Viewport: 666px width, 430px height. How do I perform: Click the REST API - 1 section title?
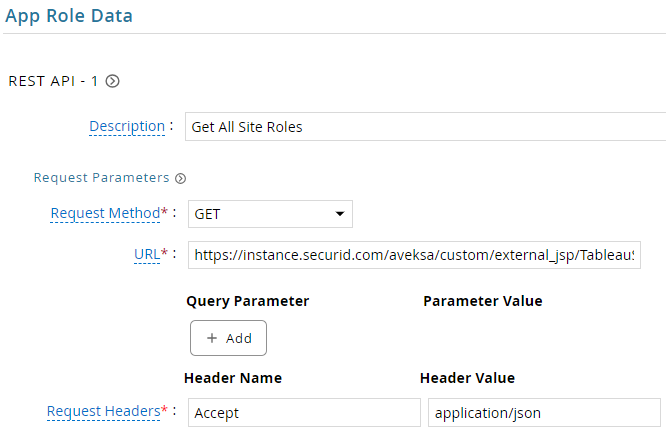pos(53,81)
